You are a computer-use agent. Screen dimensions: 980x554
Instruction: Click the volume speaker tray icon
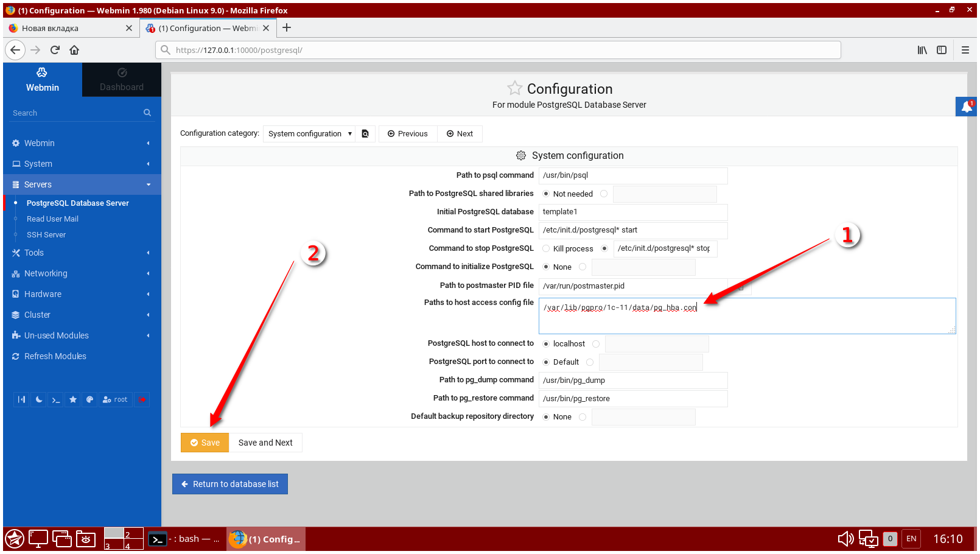click(845, 539)
